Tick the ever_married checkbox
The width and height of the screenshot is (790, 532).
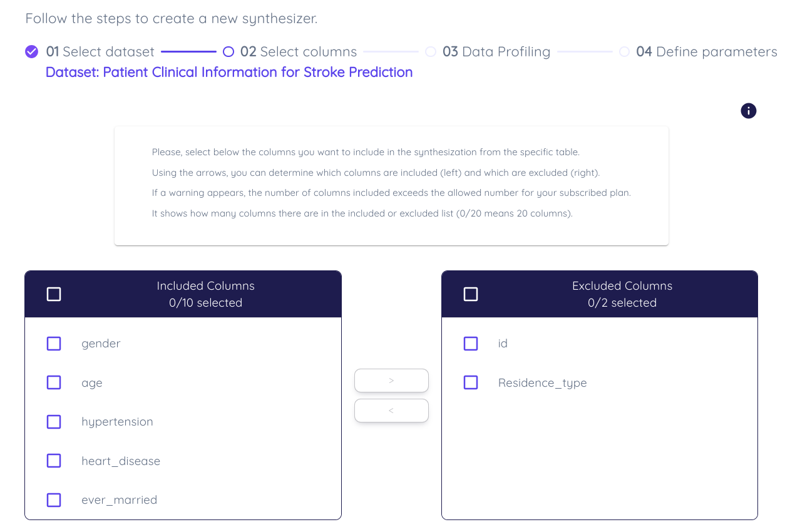coord(54,500)
